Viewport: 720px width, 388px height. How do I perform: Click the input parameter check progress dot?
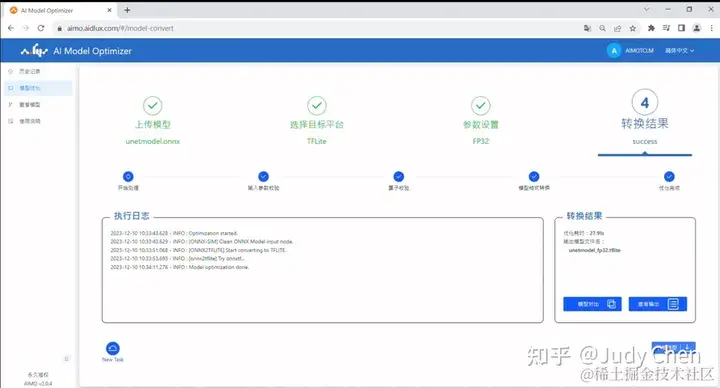click(263, 176)
